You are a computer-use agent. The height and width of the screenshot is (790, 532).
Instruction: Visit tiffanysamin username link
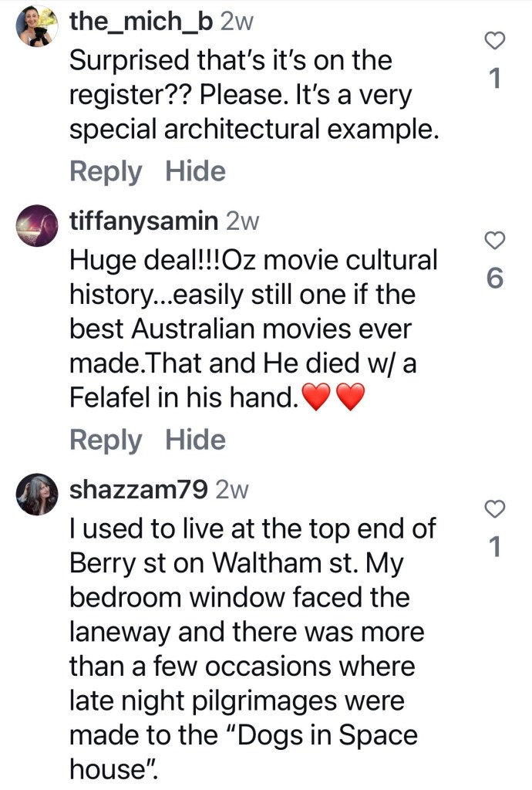[143, 221]
